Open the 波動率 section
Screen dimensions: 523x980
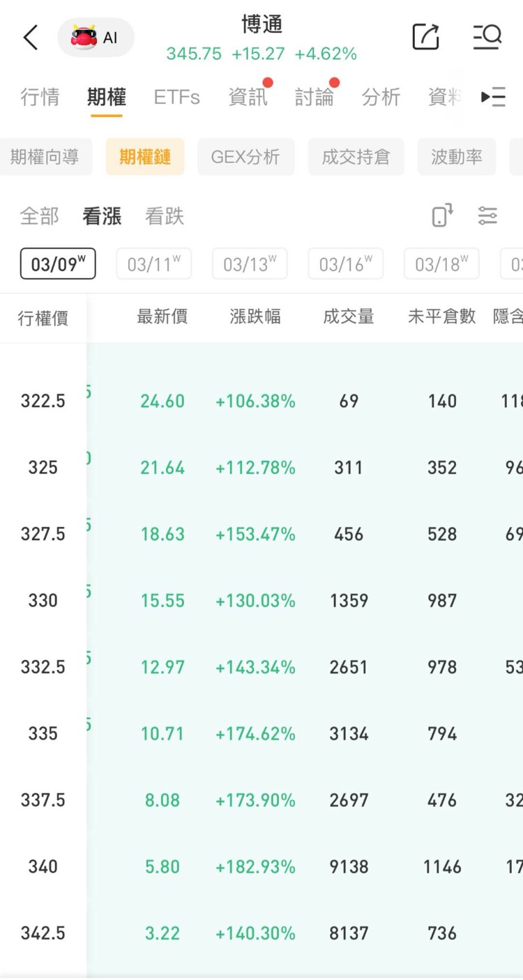click(x=456, y=157)
